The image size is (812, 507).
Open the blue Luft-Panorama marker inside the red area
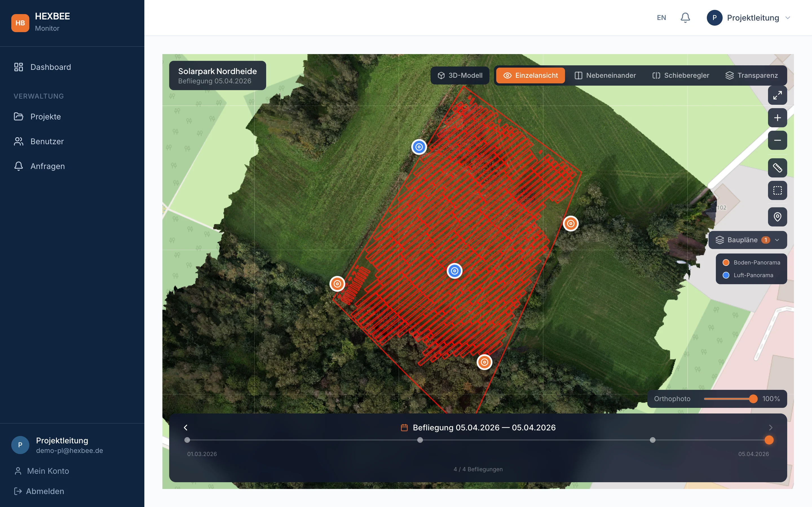pos(454,271)
